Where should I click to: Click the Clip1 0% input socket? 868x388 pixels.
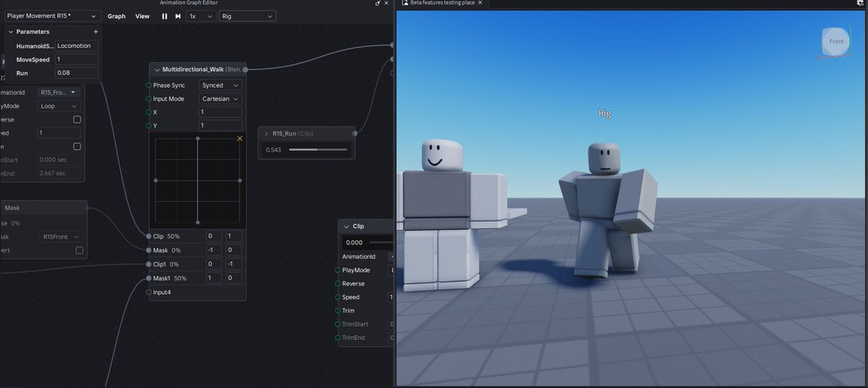tap(149, 264)
